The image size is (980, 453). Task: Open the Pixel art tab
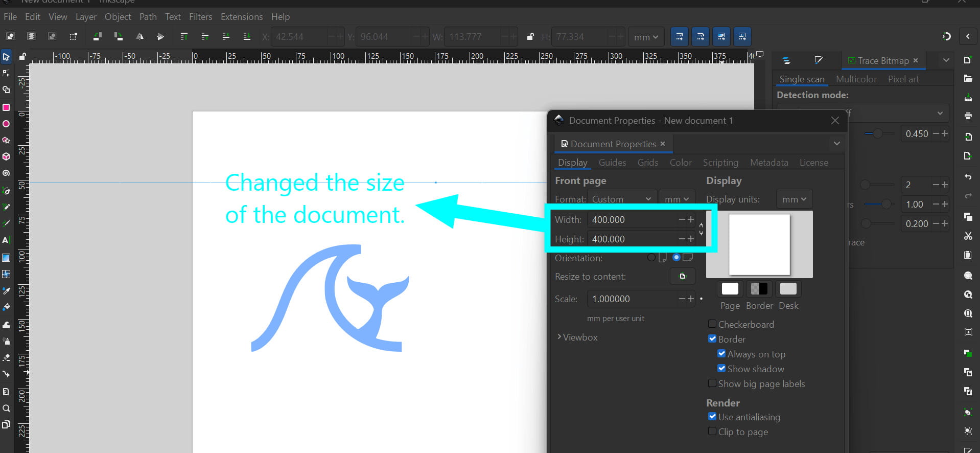pos(903,79)
